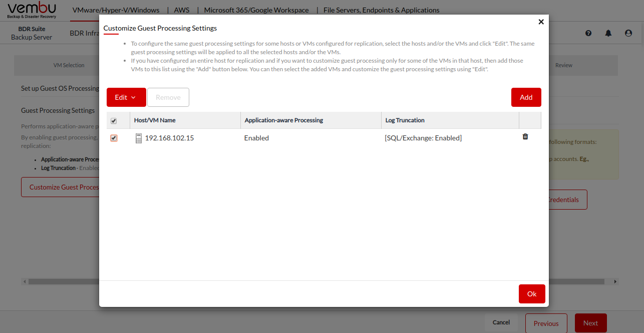Expand the Edit dropdown button
This screenshot has width=644, height=333.
tap(126, 97)
